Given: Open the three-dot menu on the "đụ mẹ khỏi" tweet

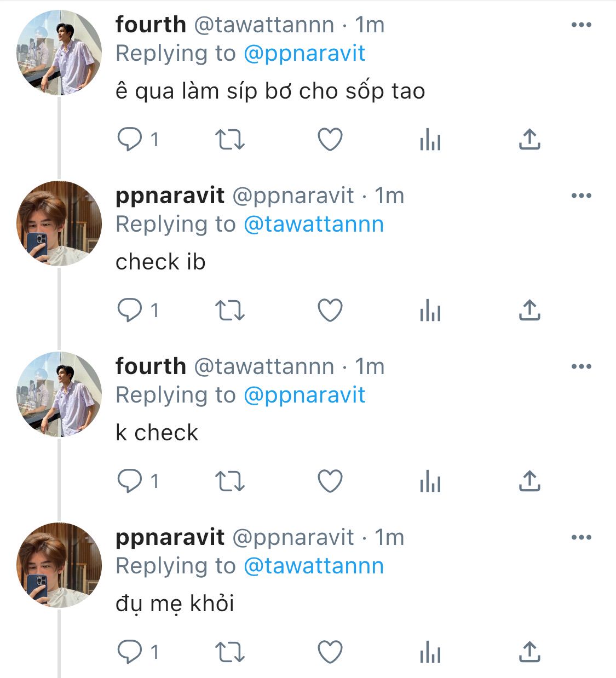Looking at the screenshot, I should [x=581, y=537].
